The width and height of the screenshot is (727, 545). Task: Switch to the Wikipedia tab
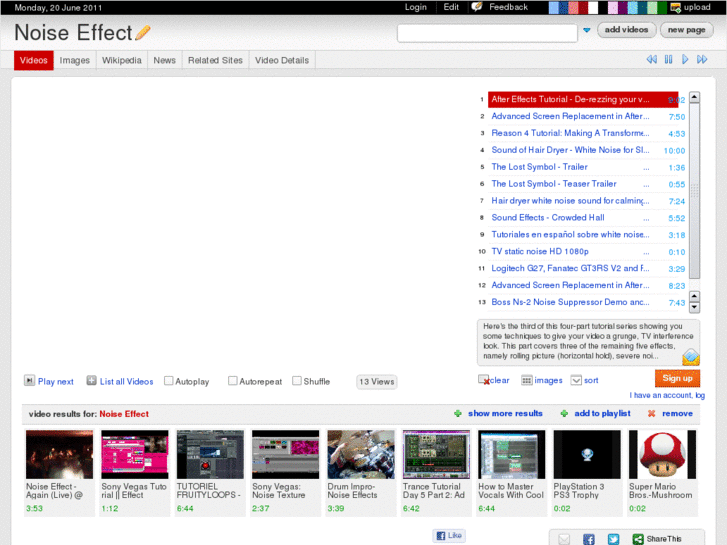coord(121,60)
